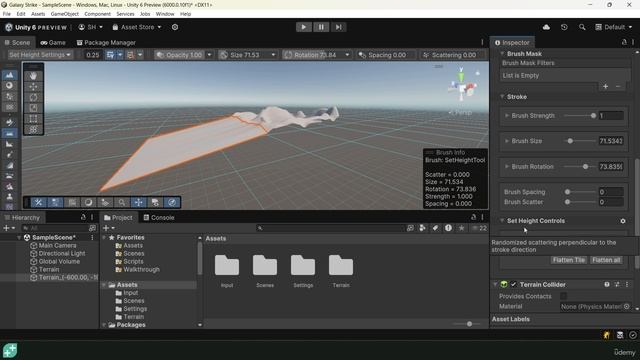Toggle the grid button in bottom scene toolbar
The height and width of the screenshot is (360, 640).
[x=72, y=202]
